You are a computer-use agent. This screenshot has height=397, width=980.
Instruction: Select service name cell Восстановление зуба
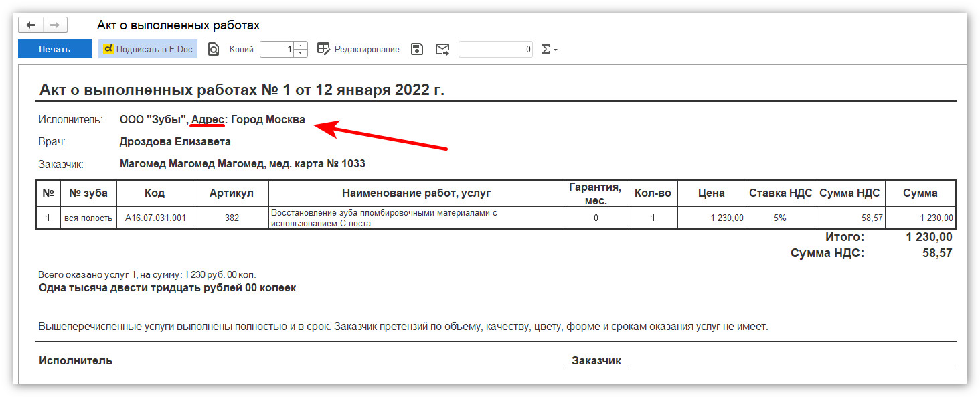pos(416,218)
